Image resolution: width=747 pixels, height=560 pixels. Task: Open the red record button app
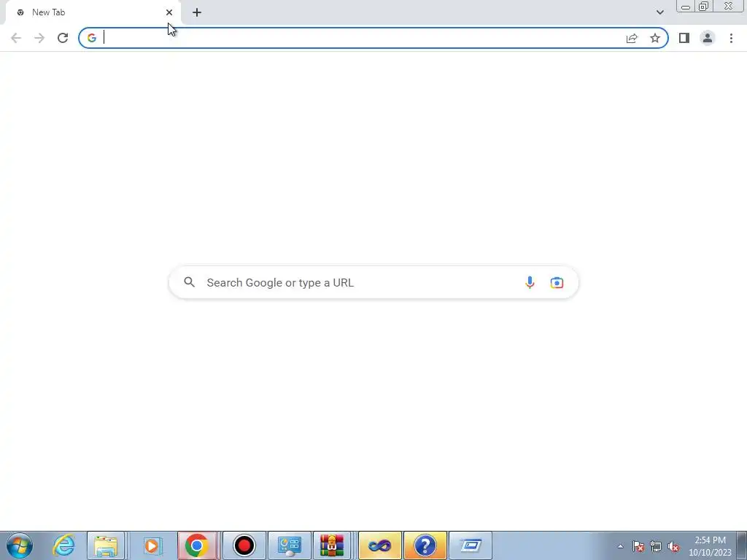[x=244, y=545]
